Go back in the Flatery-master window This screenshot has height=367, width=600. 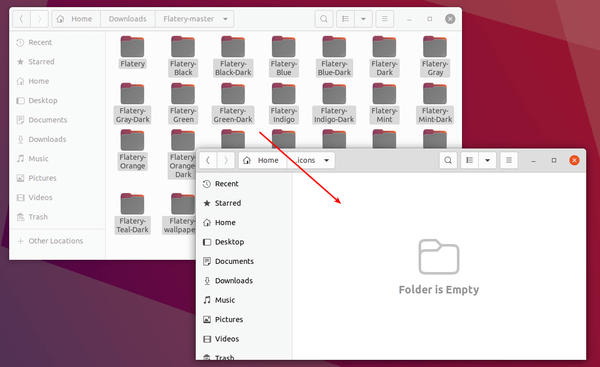(x=21, y=19)
